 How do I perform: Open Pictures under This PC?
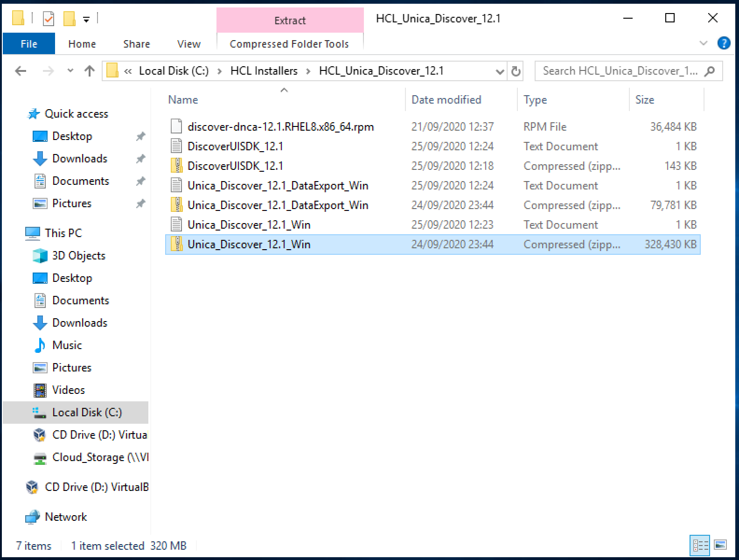tap(71, 368)
